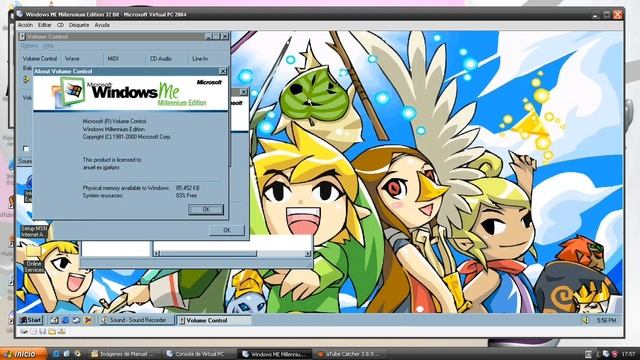
Task: Open the Ayuda menu in Virtual PC
Action: click(x=102, y=25)
